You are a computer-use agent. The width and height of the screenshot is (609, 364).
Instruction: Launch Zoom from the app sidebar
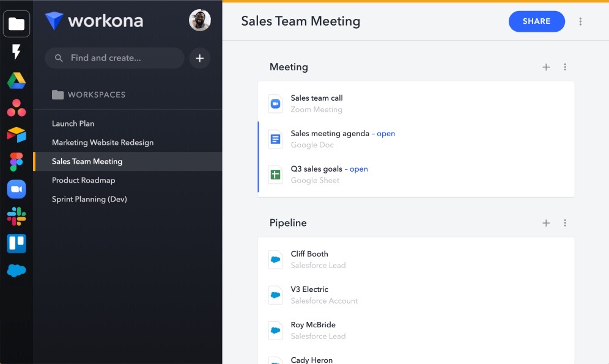click(x=16, y=189)
